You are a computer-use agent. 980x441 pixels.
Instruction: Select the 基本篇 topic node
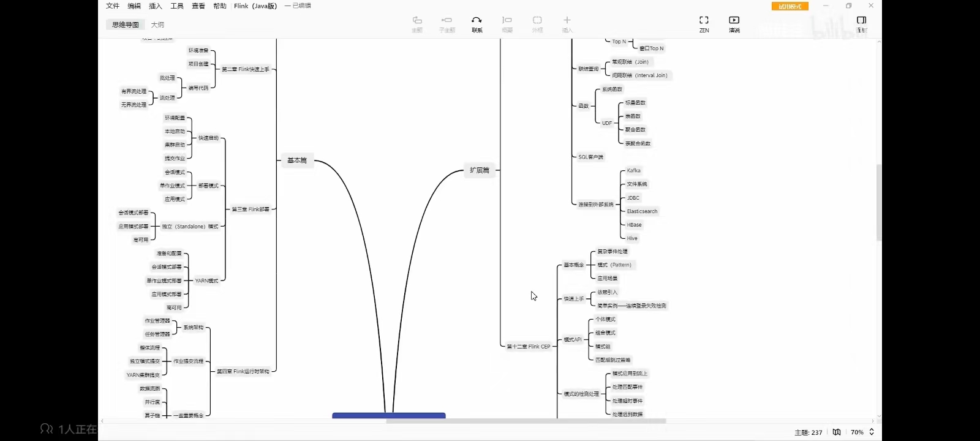(x=297, y=160)
